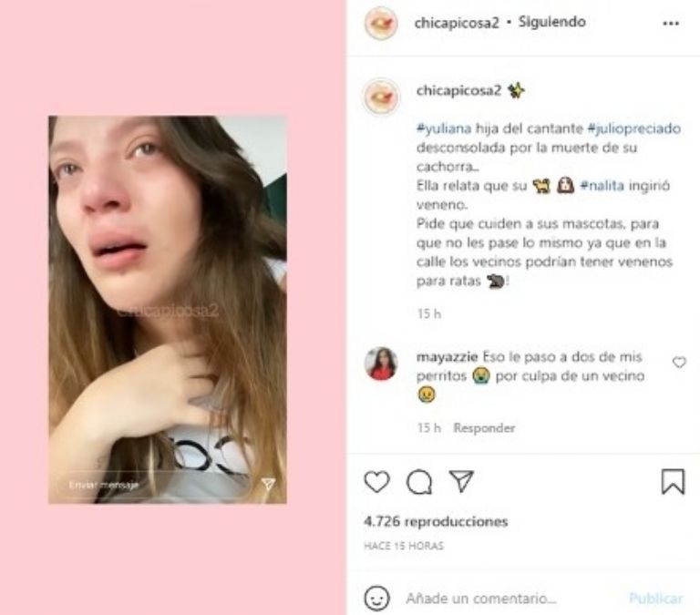Tap the story send icon on video
Screen dimensions: 700x615
click(268, 484)
